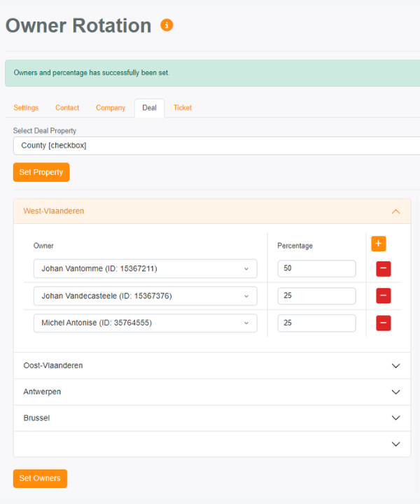Expand the Brussel section
The height and width of the screenshot is (504, 420).
[395, 418]
